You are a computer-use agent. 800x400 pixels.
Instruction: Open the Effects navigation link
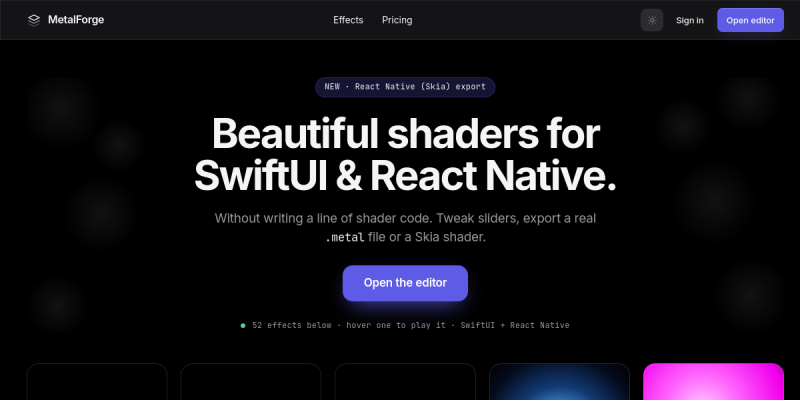pyautogui.click(x=348, y=20)
